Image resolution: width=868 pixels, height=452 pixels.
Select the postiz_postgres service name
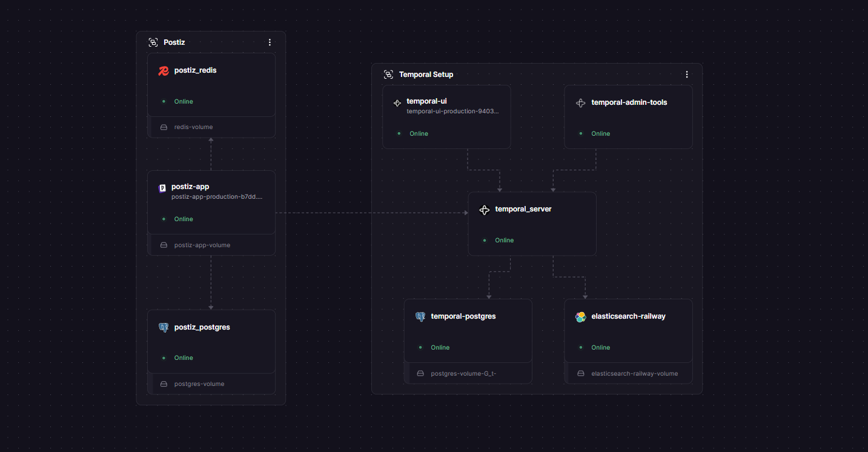[202, 327]
